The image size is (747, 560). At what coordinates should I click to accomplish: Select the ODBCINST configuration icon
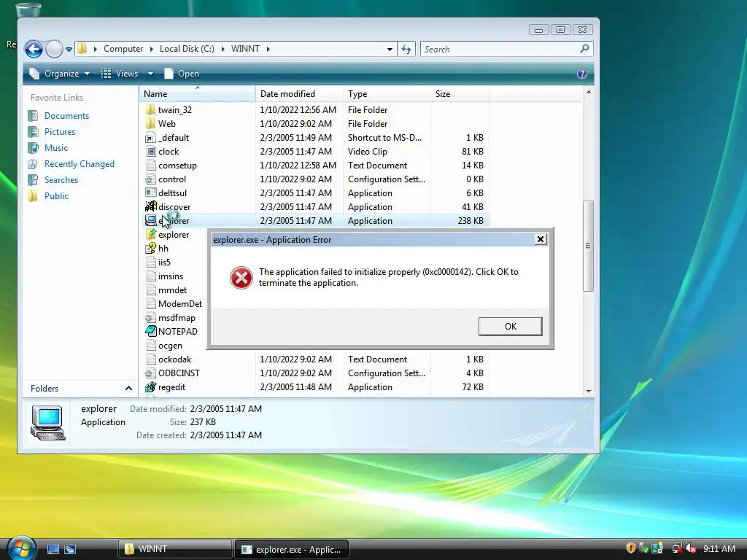pos(150,373)
